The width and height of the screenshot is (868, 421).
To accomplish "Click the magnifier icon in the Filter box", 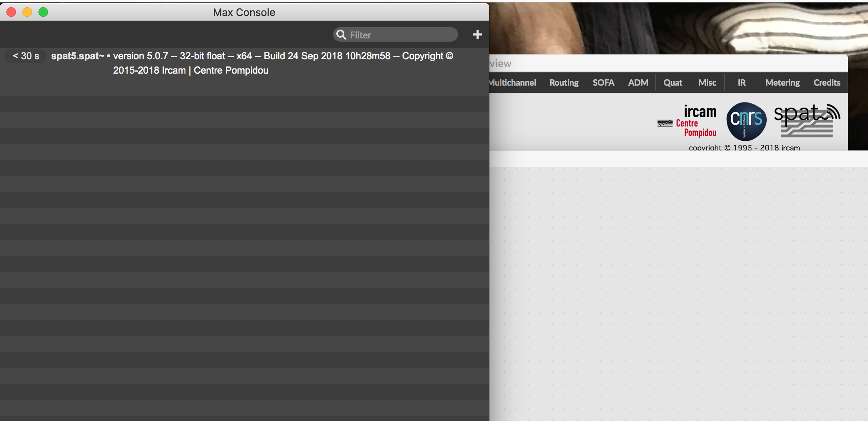I will 341,35.
